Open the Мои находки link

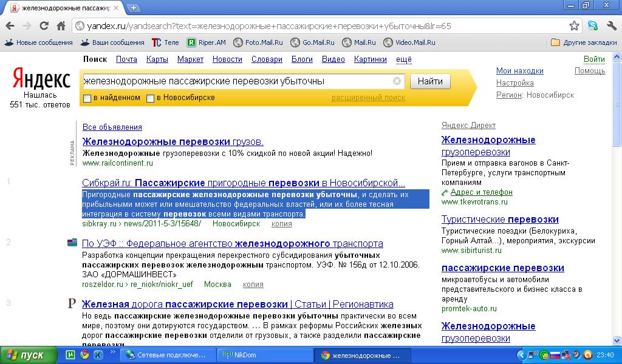click(x=520, y=71)
